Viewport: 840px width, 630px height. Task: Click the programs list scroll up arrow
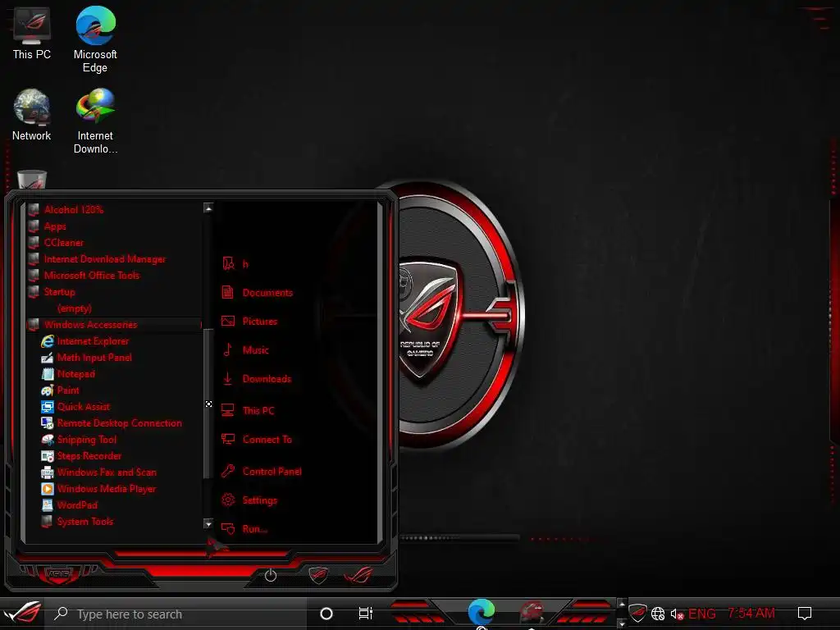coord(208,208)
